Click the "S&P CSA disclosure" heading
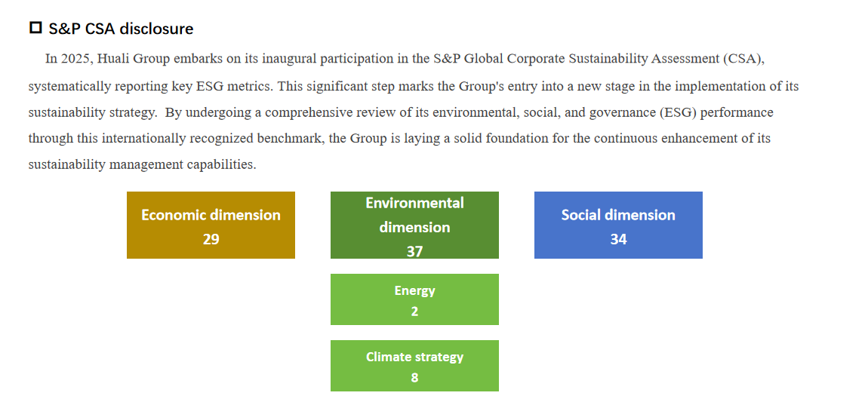The image size is (868, 405). pos(121,29)
